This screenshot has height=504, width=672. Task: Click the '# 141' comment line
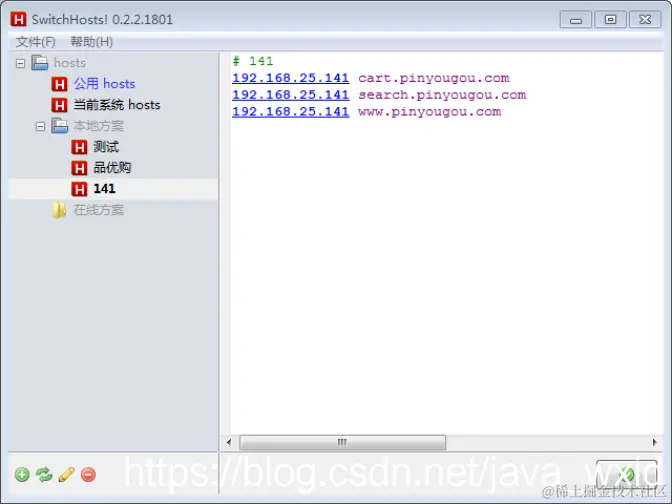[x=253, y=61]
